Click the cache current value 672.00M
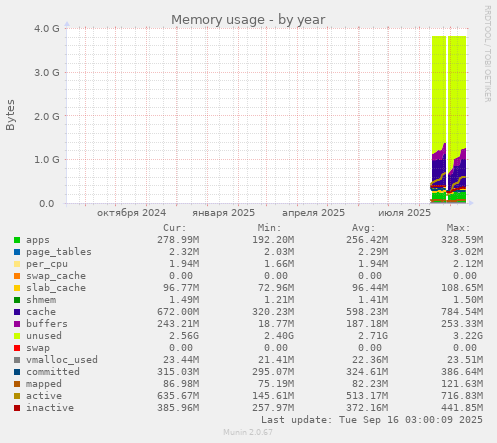Screen dimensions: 497x443 pos(178,312)
